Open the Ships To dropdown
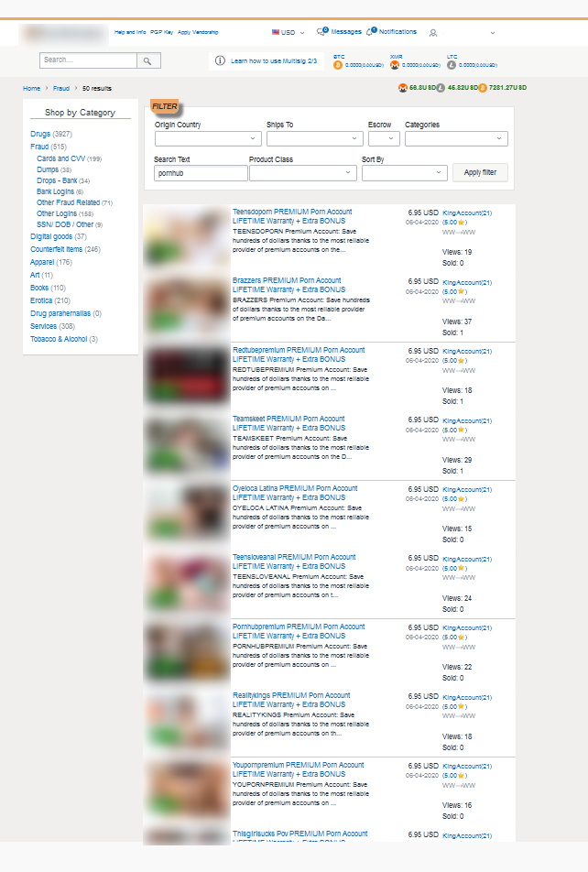This screenshot has width=588, height=872. [315, 138]
